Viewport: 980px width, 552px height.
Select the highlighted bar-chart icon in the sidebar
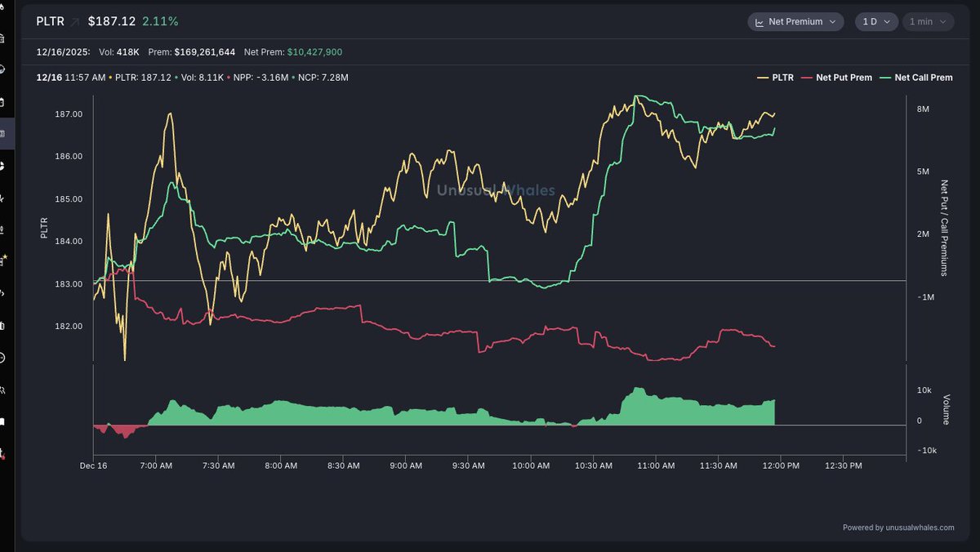click(x=7, y=134)
